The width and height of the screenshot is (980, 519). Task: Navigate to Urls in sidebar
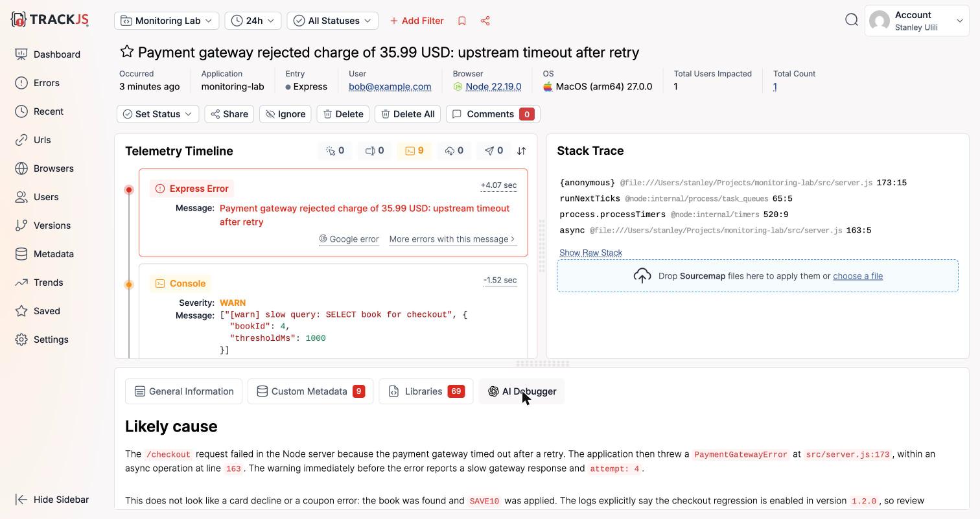(x=33, y=140)
